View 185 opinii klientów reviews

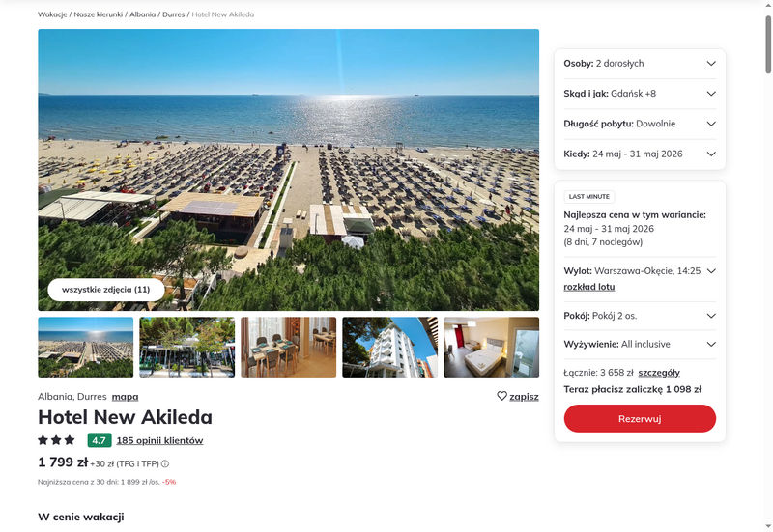point(159,440)
